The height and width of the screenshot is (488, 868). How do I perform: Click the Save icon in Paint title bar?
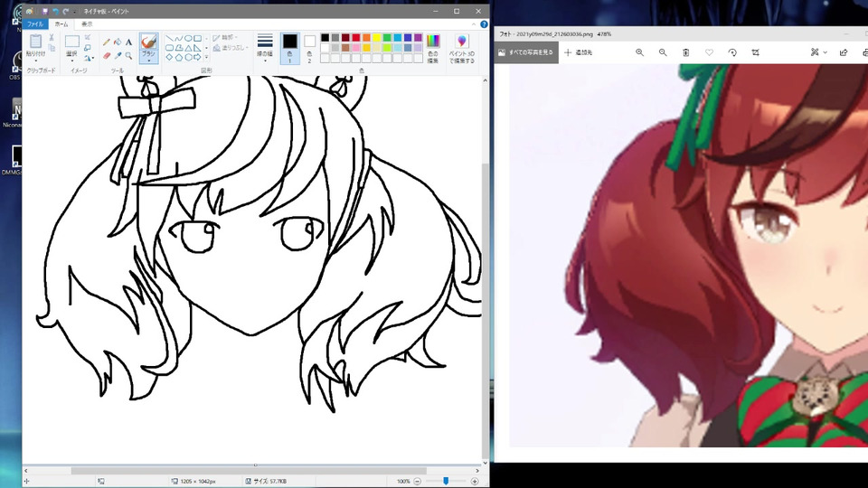click(45, 11)
